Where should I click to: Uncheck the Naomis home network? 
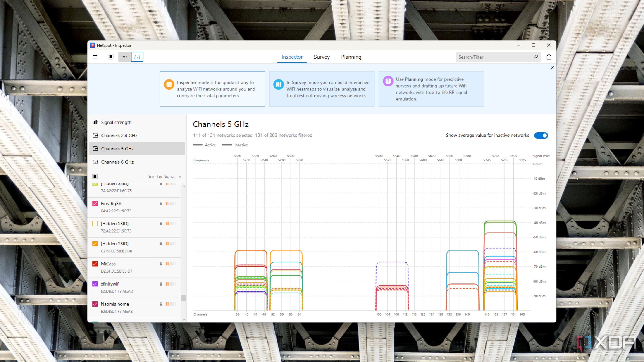coord(95,304)
